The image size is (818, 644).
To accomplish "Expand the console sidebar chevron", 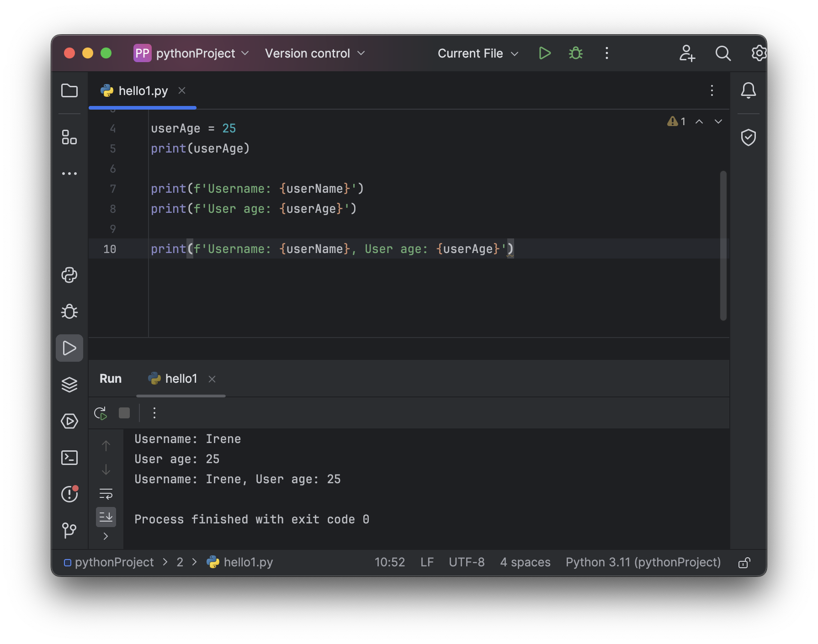I will coord(106,536).
